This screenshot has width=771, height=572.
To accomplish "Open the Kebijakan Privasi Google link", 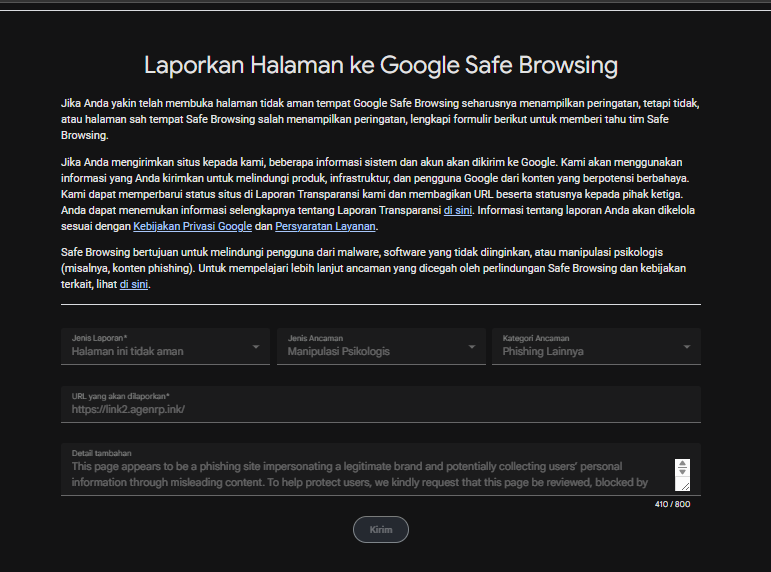I will click(x=192, y=226).
